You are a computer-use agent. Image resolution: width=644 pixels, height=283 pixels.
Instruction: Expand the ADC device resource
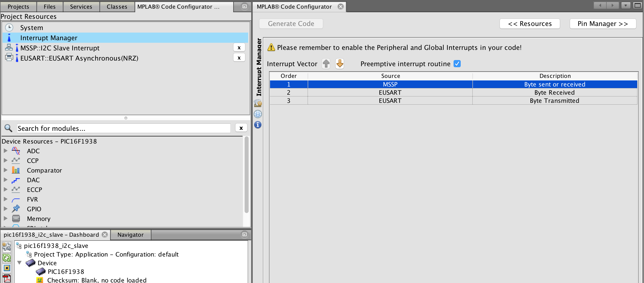coord(5,151)
